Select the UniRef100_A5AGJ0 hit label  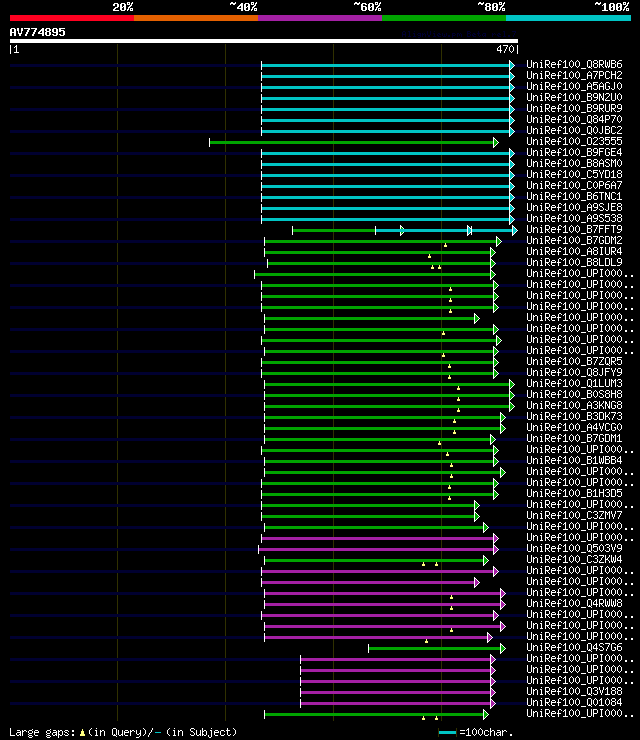574,86
